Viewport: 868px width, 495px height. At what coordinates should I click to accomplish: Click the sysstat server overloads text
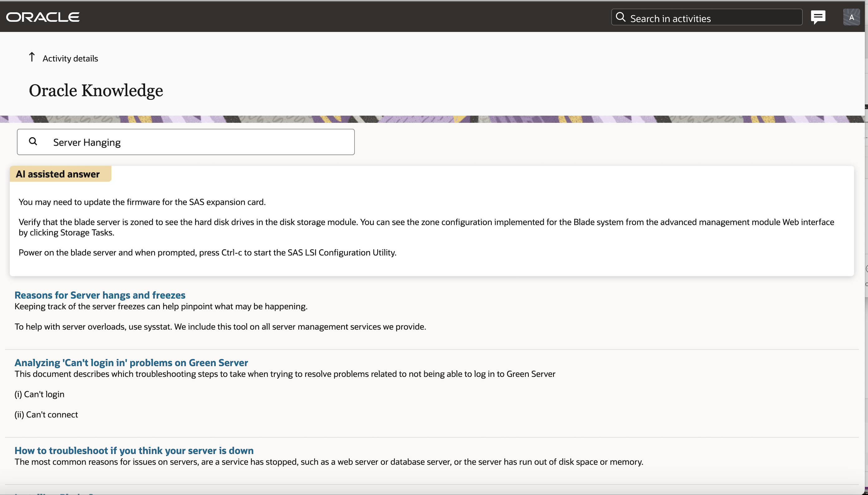[x=220, y=327]
